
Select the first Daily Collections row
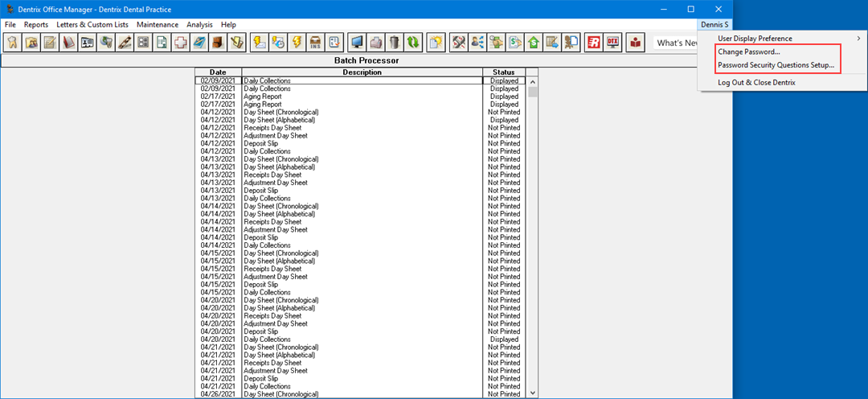pos(362,80)
